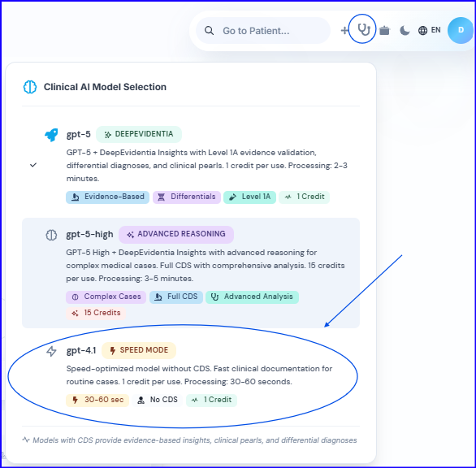Image resolution: width=476 pixels, height=468 pixels.
Task: Click the 1 Credit tag under gpt-4.1
Action: coord(211,400)
